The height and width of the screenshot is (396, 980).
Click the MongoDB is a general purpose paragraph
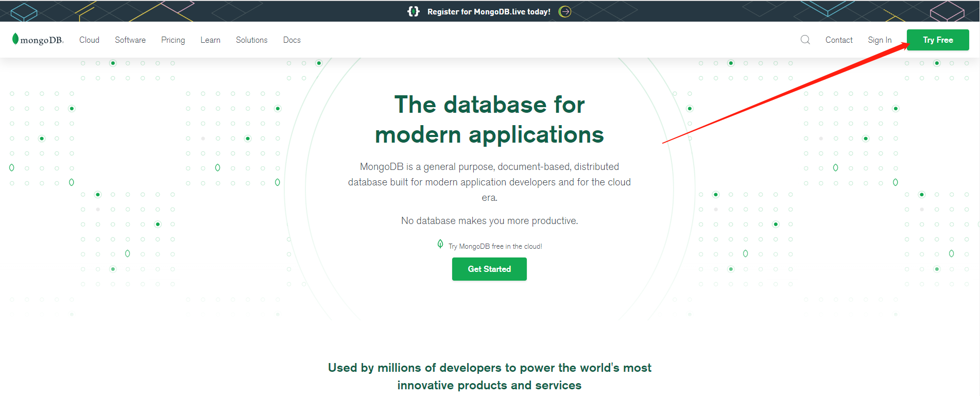click(x=489, y=182)
